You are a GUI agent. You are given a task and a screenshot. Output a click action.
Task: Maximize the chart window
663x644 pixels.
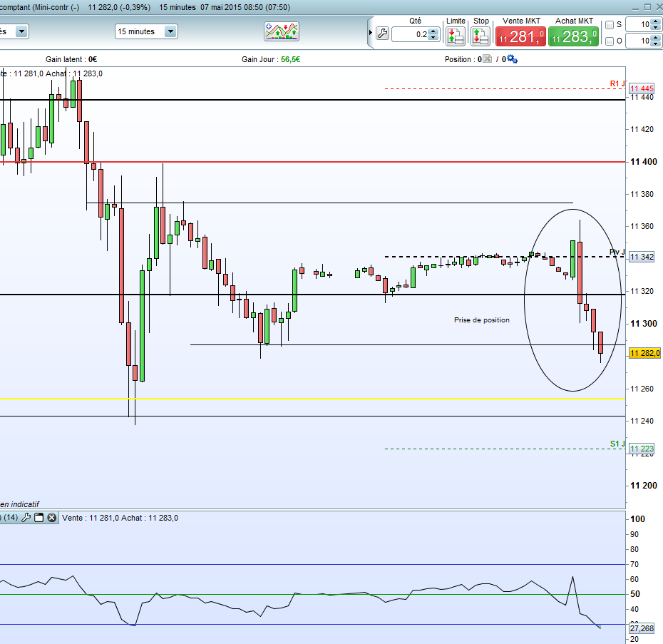point(647,6)
